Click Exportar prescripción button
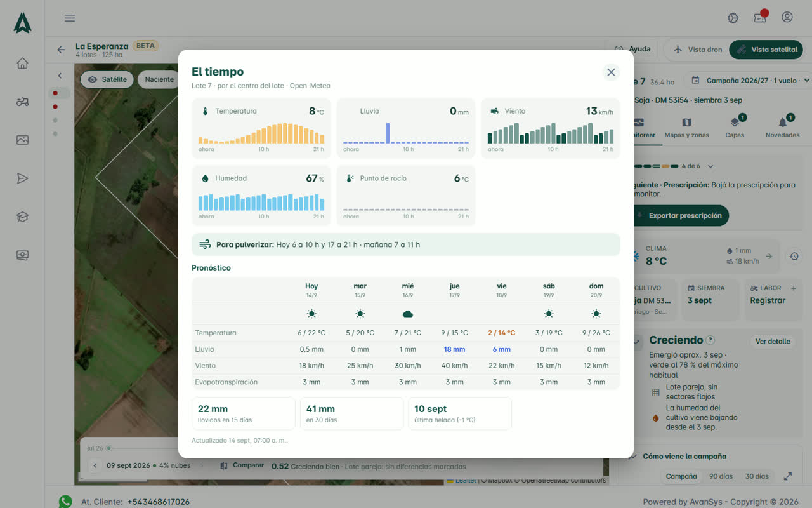This screenshot has width=812, height=508. click(680, 215)
